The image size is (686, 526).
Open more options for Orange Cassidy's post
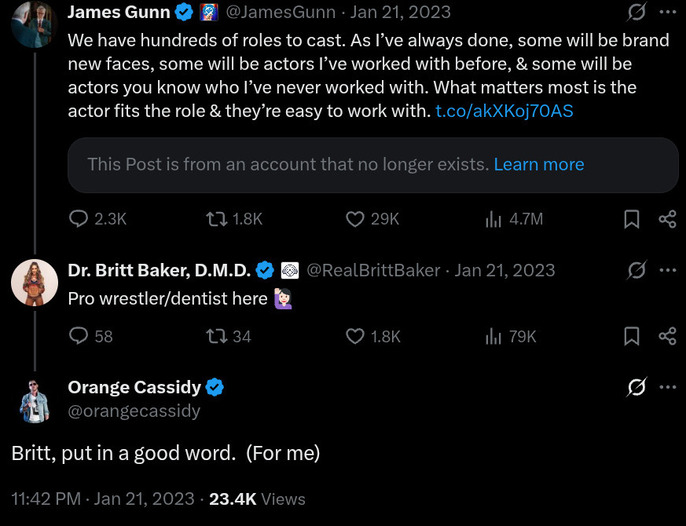[667, 387]
